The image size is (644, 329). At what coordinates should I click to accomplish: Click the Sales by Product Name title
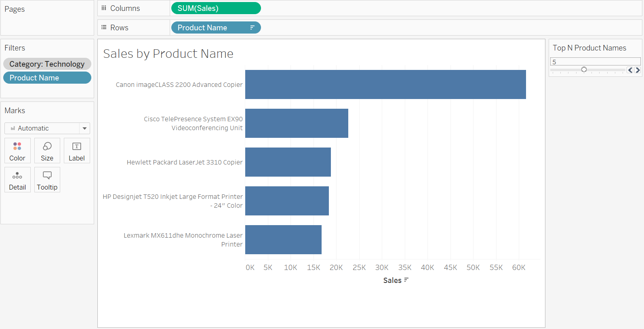pyautogui.click(x=168, y=54)
